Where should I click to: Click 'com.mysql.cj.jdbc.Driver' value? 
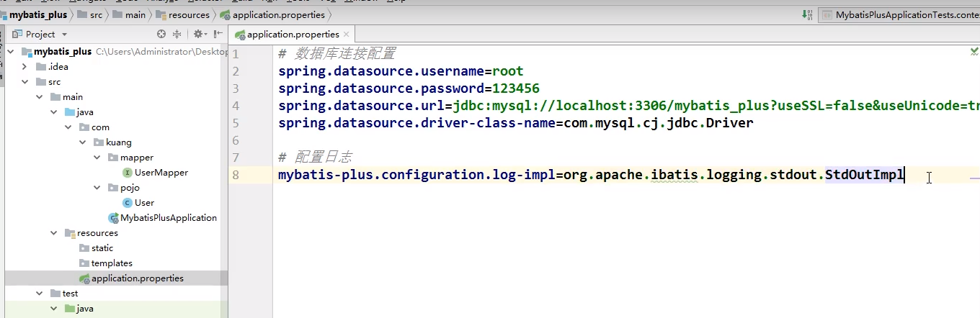657,123
